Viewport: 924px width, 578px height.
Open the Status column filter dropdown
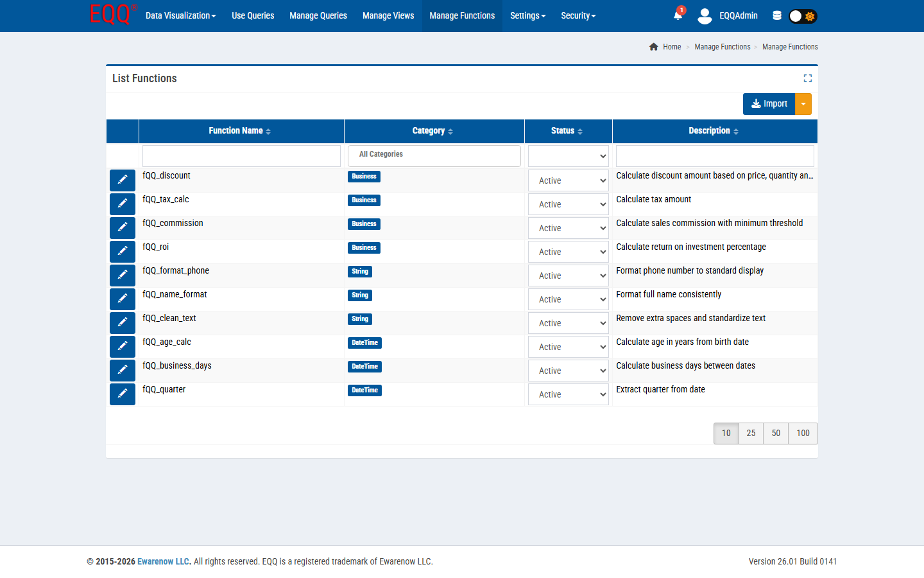[568, 155]
